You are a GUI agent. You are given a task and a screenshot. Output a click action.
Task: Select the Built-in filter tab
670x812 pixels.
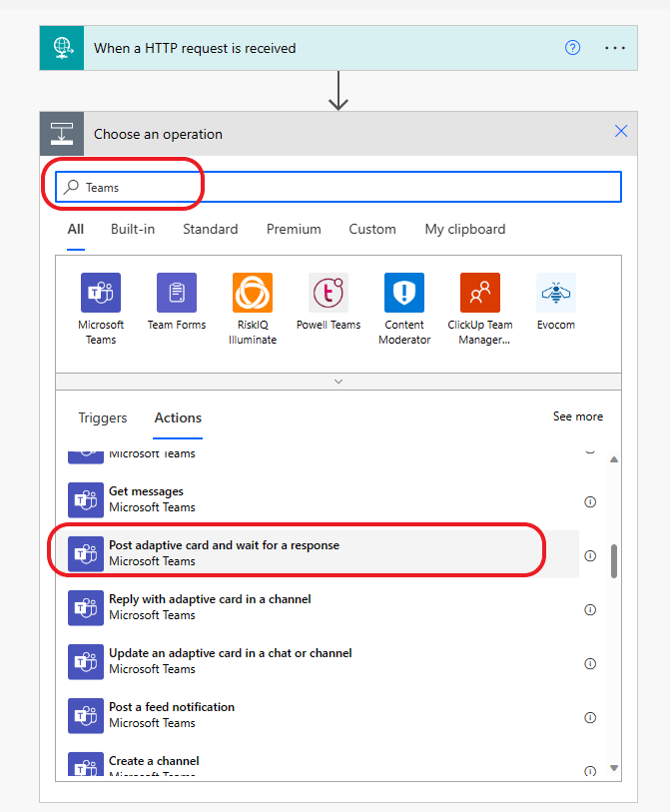pyautogui.click(x=133, y=229)
